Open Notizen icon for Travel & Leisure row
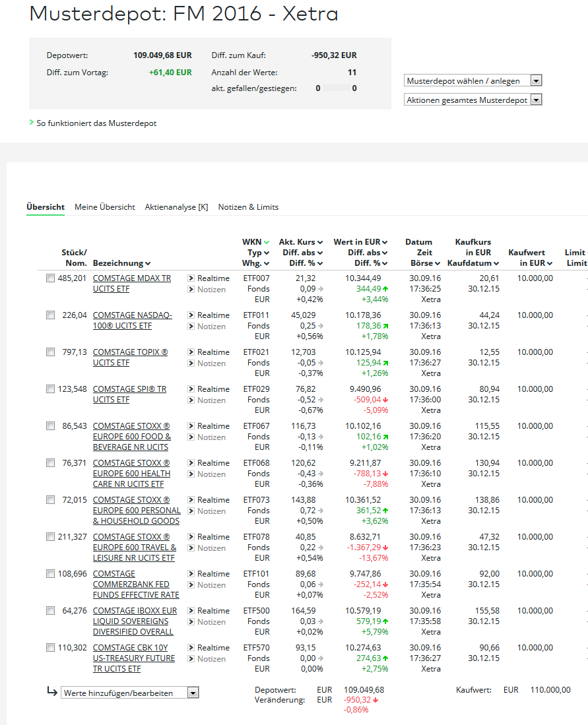The width and height of the screenshot is (588, 725). (x=191, y=548)
